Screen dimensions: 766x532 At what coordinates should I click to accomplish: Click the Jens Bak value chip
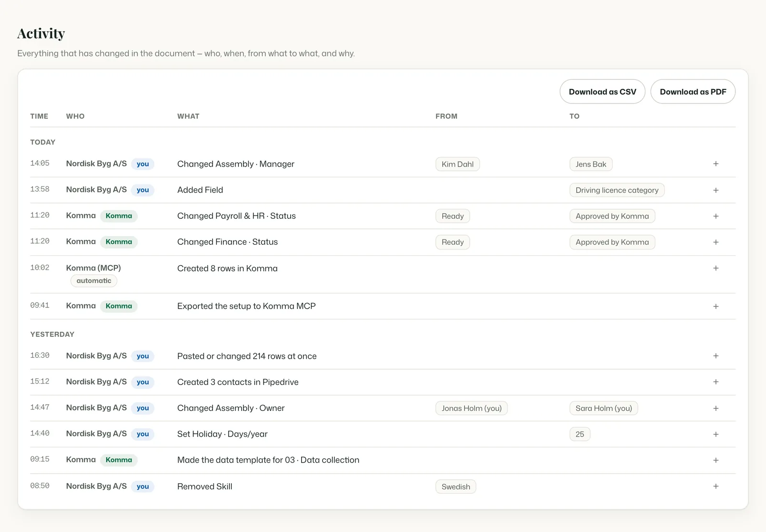click(x=591, y=164)
